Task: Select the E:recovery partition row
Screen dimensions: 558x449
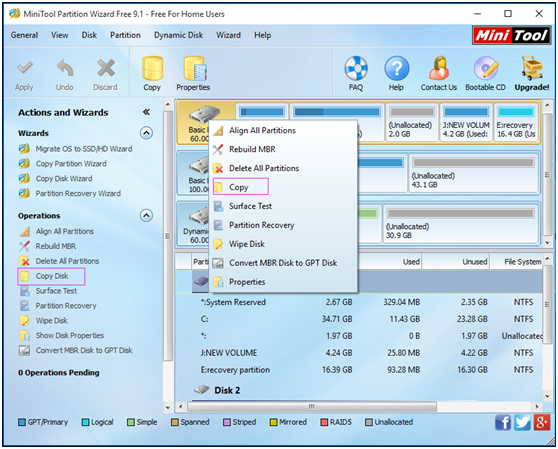Action: [359, 370]
